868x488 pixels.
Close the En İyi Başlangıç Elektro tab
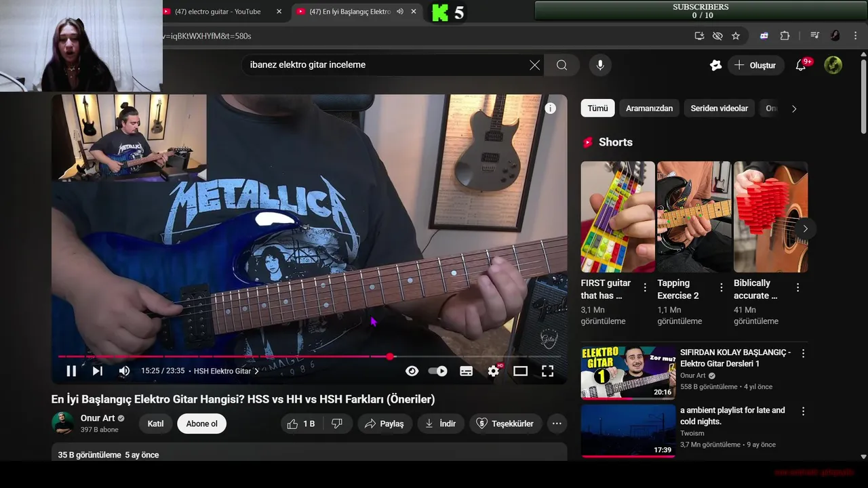click(414, 12)
